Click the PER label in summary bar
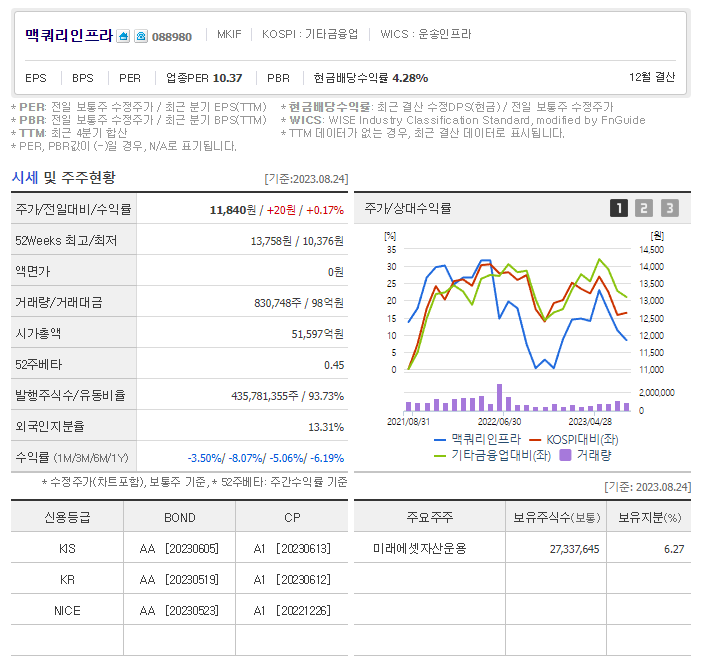This screenshot has height=656, width=704. click(130, 78)
